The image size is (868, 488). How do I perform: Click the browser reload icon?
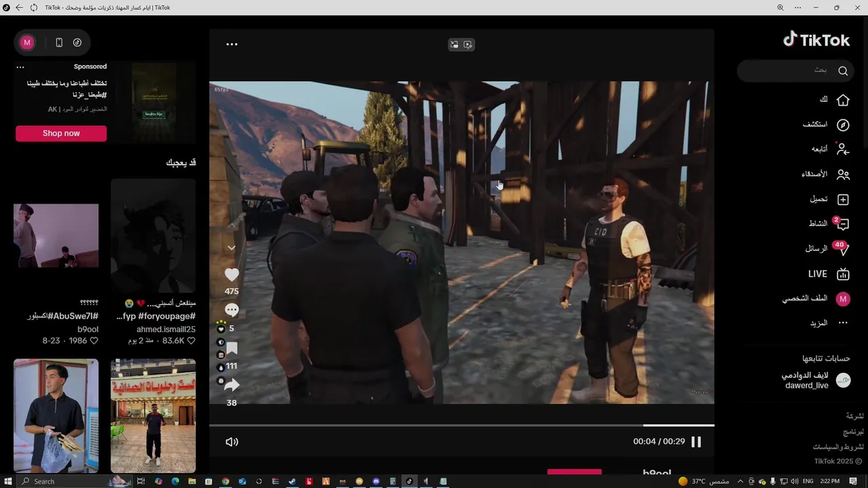click(x=33, y=7)
